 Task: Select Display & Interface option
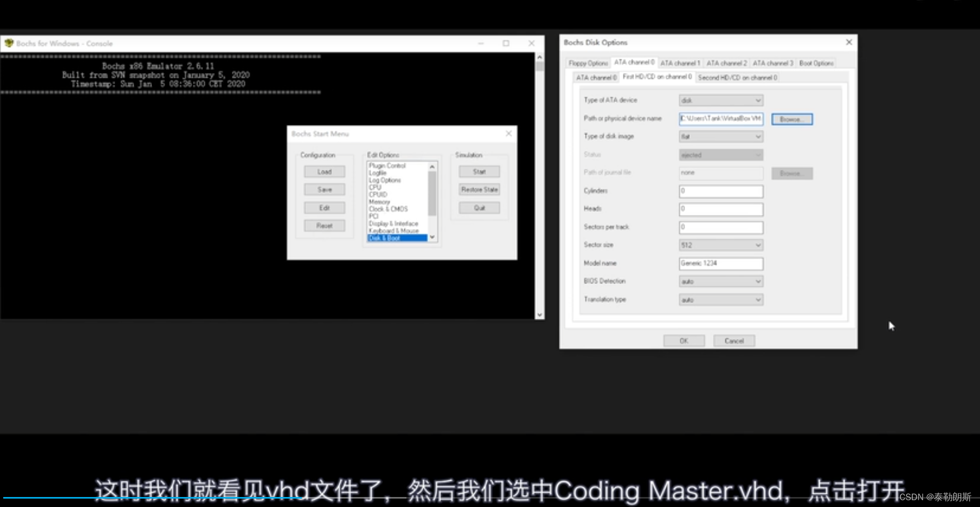pyautogui.click(x=394, y=224)
